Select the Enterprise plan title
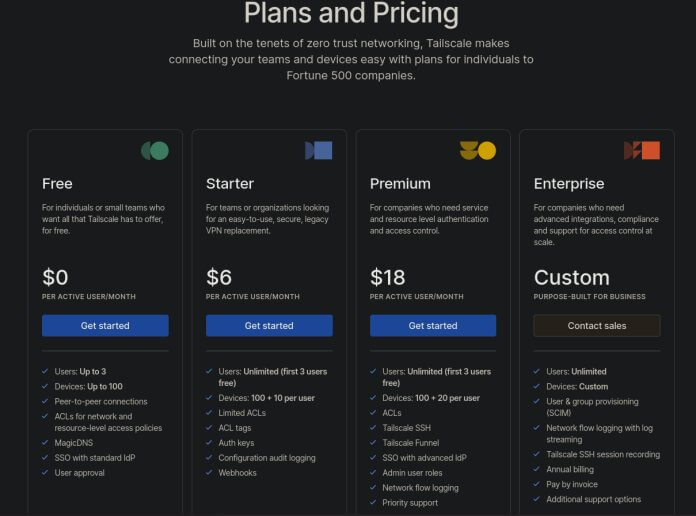 [569, 184]
